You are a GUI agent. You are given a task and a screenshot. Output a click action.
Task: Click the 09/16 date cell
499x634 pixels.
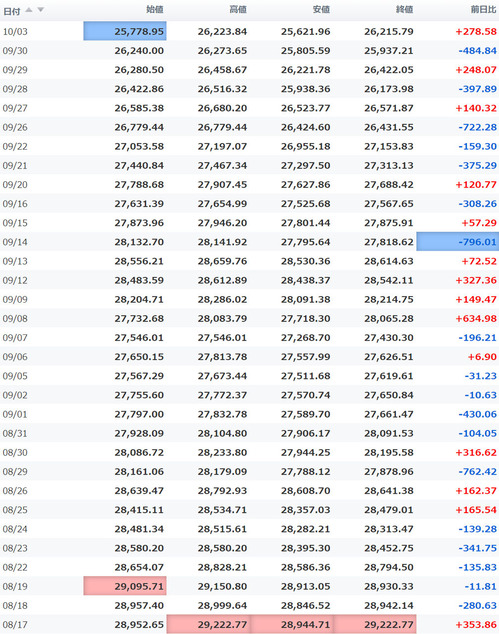click(x=15, y=203)
